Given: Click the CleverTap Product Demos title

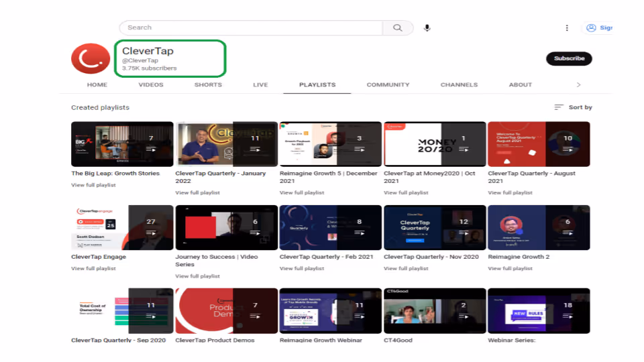Looking at the screenshot, I should pos(215,340).
